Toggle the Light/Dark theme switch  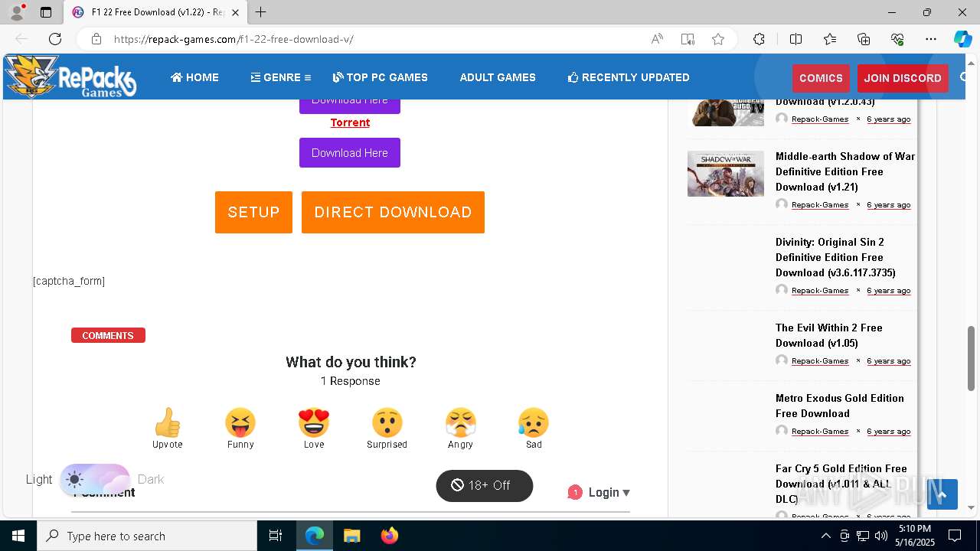[x=95, y=480]
